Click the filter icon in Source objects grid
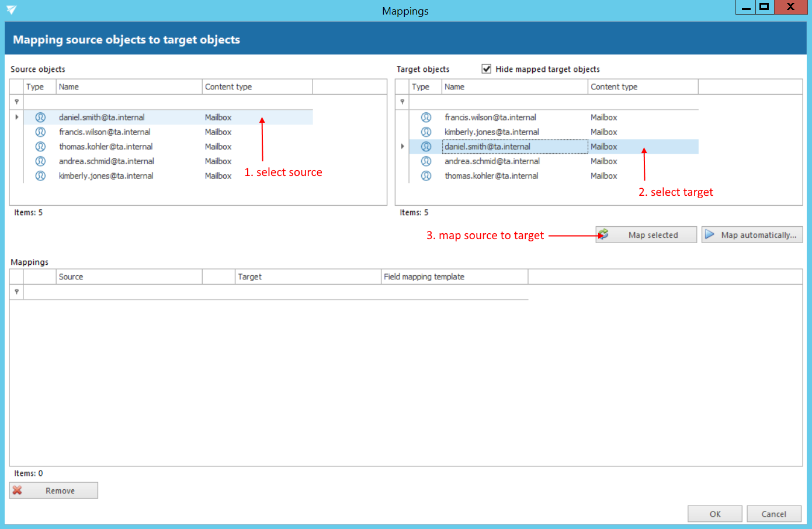The height and width of the screenshot is (529, 812). click(16, 102)
